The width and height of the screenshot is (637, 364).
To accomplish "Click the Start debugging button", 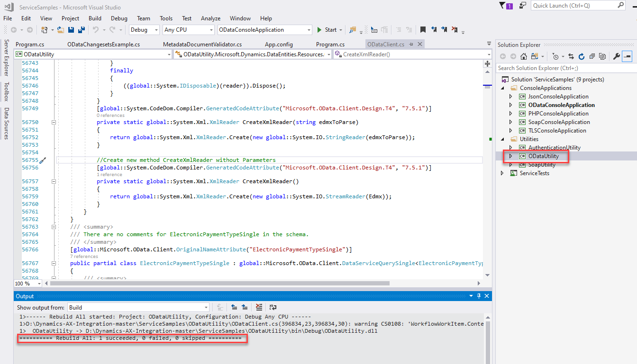I will tap(327, 30).
